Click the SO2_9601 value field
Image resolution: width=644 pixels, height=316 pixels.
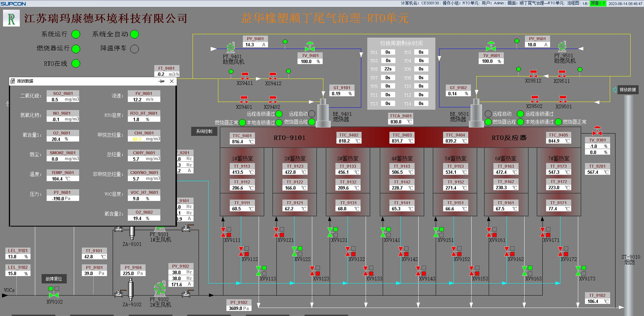[63, 100]
